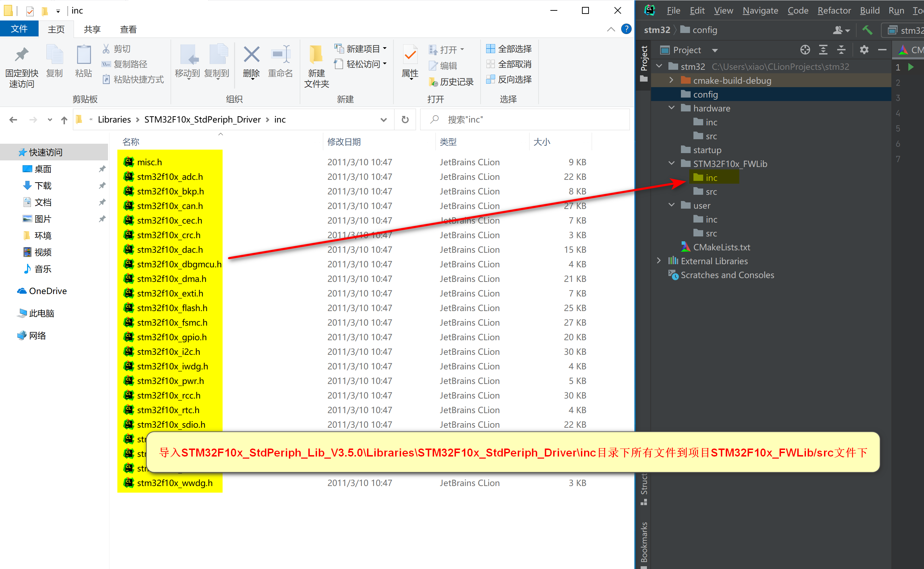Click the Cut scissors icon
This screenshot has width=924, height=569.
pyautogui.click(x=106, y=49)
